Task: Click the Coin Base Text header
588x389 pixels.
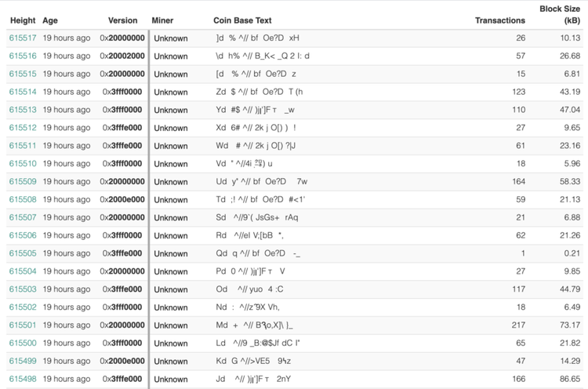Action: (243, 20)
